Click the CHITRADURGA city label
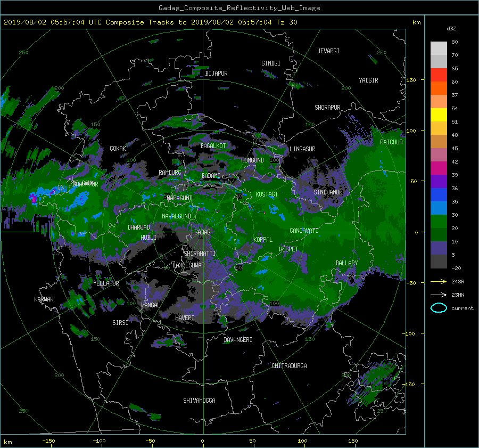This screenshot has width=479, height=448. pos(289,366)
